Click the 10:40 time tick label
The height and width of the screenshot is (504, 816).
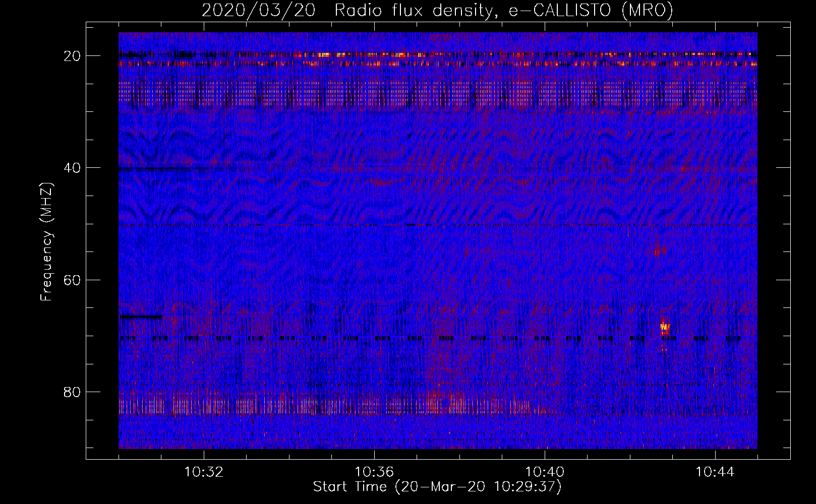[545, 472]
